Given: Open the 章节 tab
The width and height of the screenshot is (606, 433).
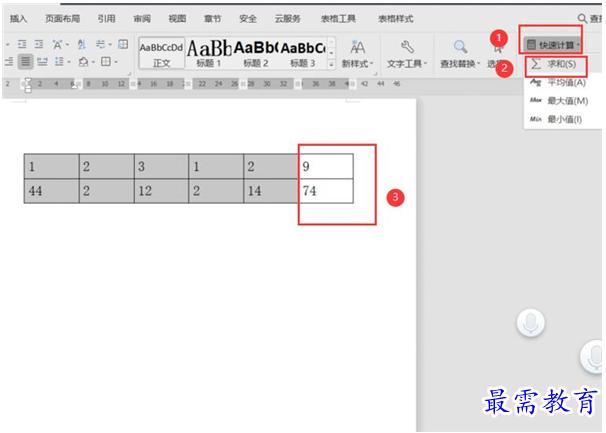Looking at the screenshot, I should pyautogui.click(x=213, y=19).
